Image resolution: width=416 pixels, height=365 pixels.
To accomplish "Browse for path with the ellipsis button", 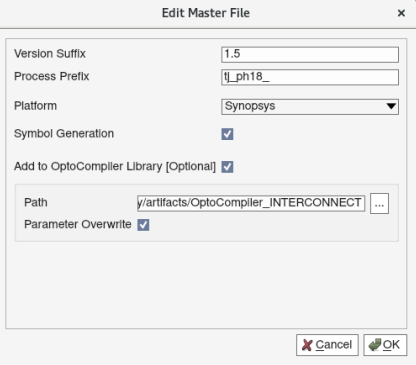I will point(379,203).
